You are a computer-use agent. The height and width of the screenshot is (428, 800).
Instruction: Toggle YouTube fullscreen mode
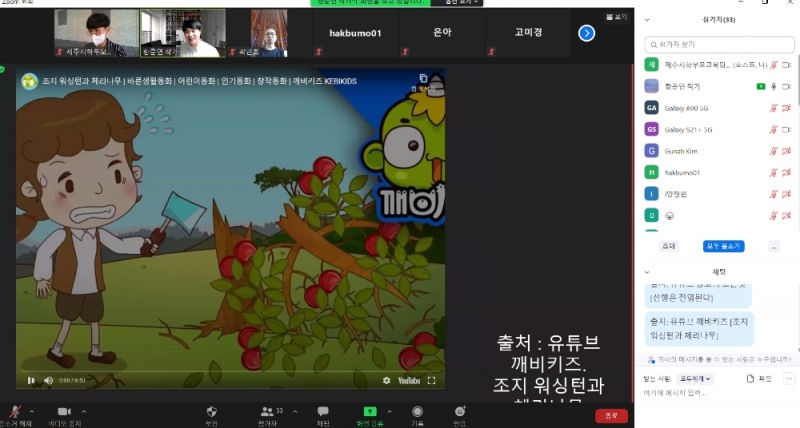click(432, 381)
